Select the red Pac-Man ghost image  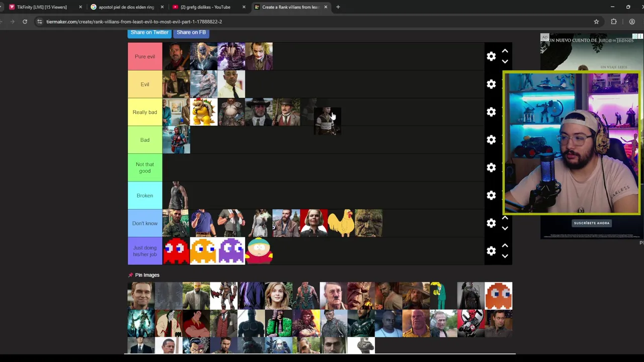[x=176, y=251]
